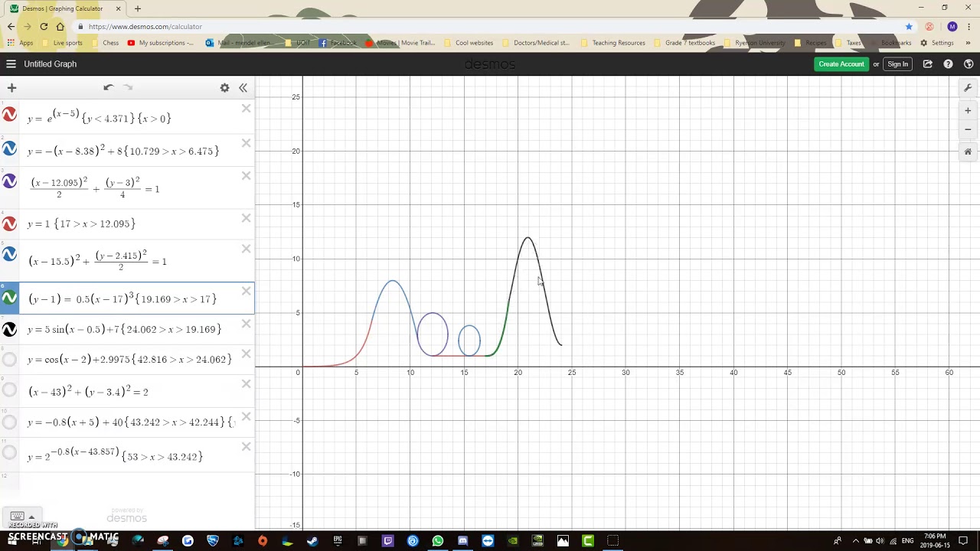
Task: Open WhatsApp from the taskbar
Action: [x=437, y=541]
